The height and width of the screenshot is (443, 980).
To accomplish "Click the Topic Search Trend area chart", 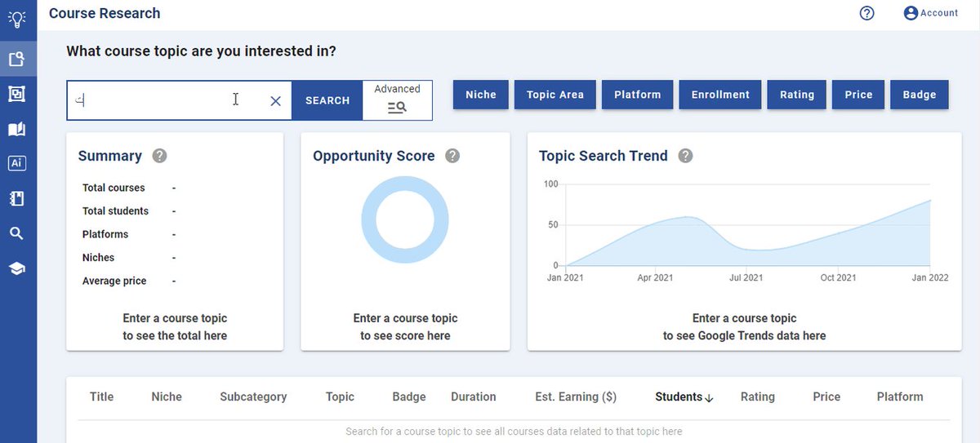I will 747,233.
